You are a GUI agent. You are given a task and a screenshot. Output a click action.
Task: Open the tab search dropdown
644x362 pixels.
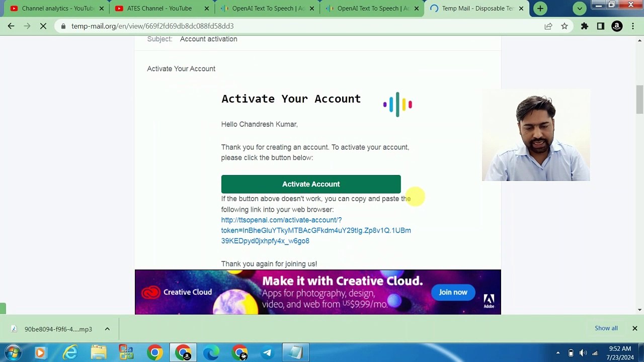(580, 8)
